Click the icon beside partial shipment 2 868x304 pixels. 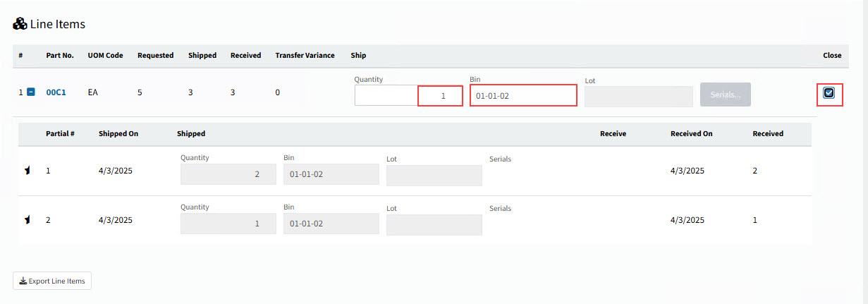coord(27,220)
